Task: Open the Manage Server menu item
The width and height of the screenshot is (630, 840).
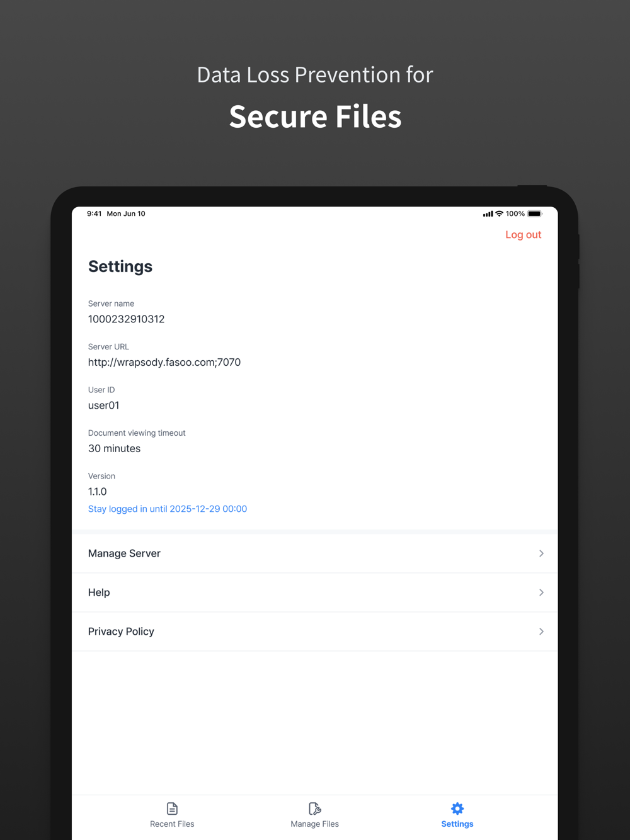Action: tap(315, 553)
